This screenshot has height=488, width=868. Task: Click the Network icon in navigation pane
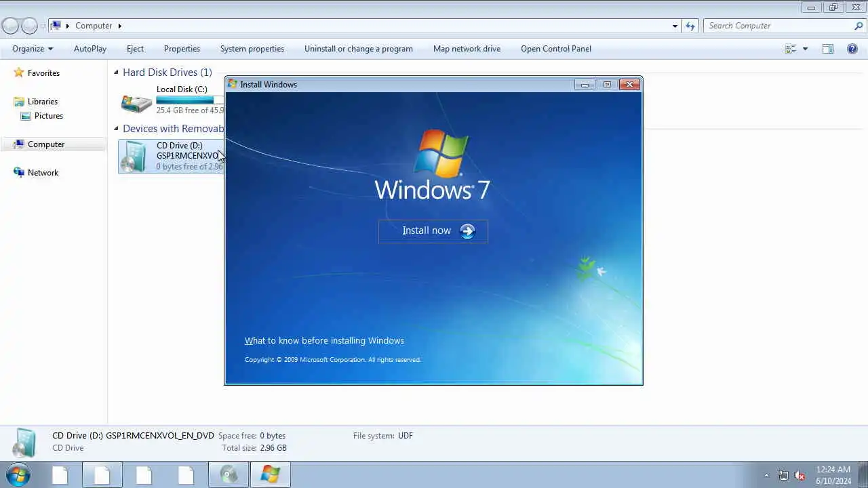[x=19, y=173]
